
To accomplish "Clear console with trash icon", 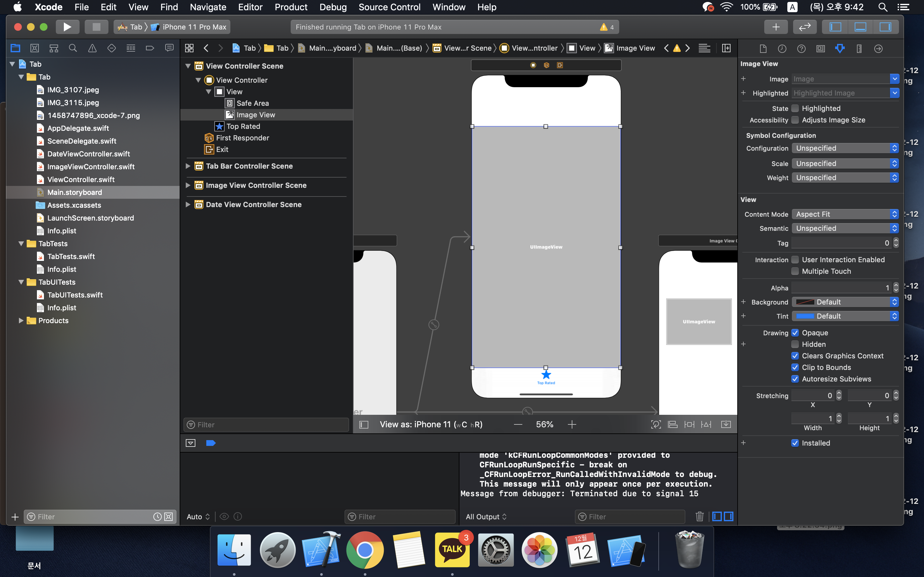I will pos(699,516).
